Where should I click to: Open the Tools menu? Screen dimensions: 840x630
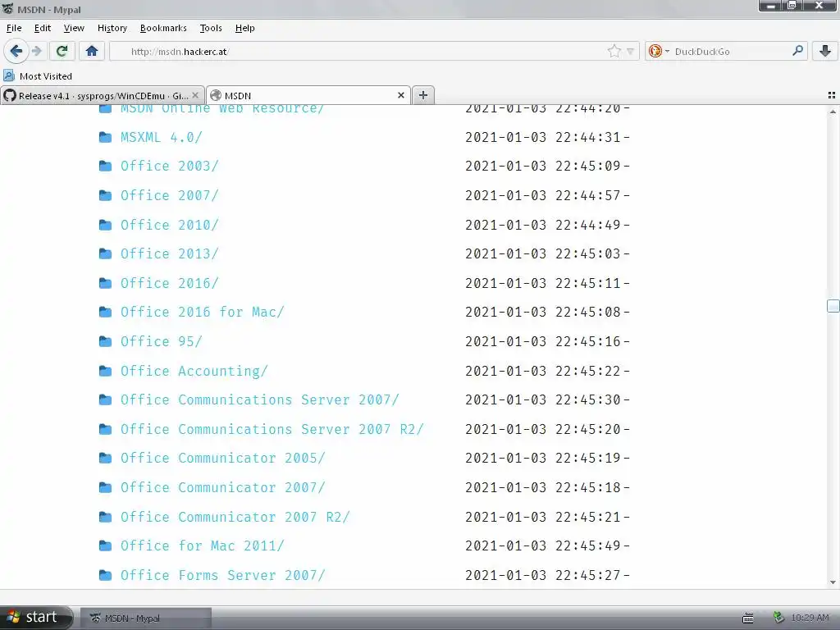point(211,28)
